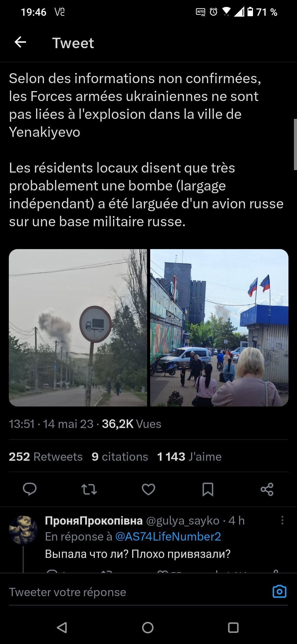View the 252 Retweets list
Image resolution: width=297 pixels, height=644 pixels.
point(46,457)
